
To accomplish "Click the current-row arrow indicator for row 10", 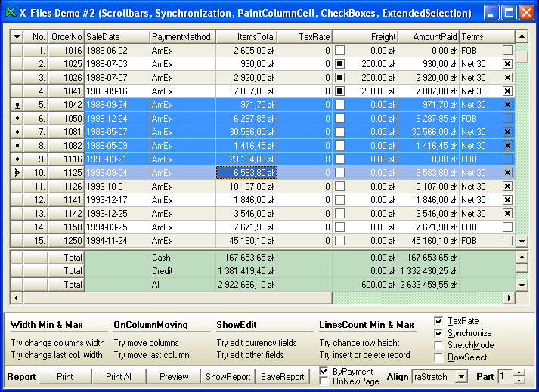I will tap(17, 173).
